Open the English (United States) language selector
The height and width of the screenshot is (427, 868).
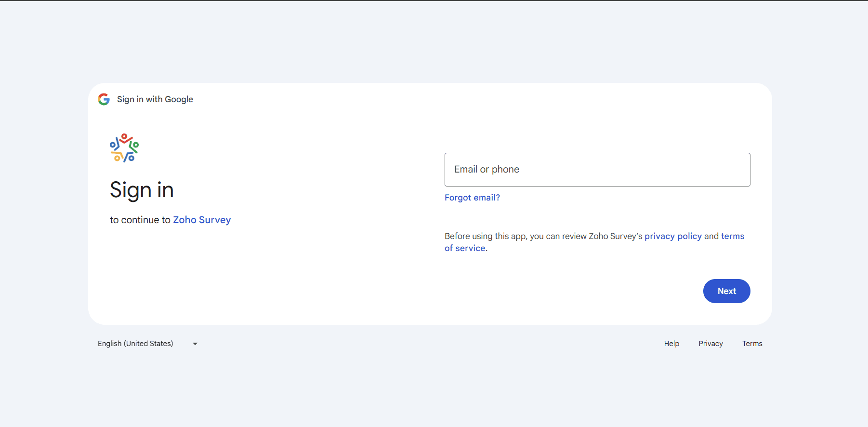135,344
